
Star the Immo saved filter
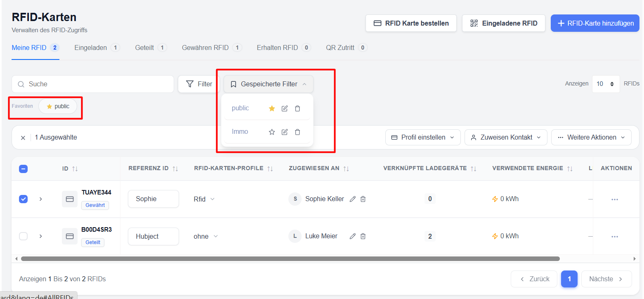[272, 132]
